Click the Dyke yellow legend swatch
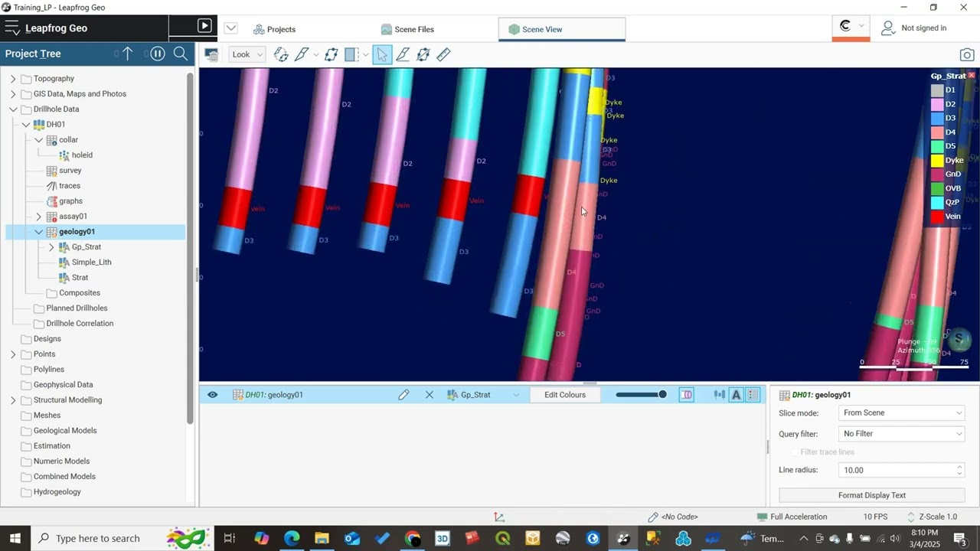 (x=936, y=161)
